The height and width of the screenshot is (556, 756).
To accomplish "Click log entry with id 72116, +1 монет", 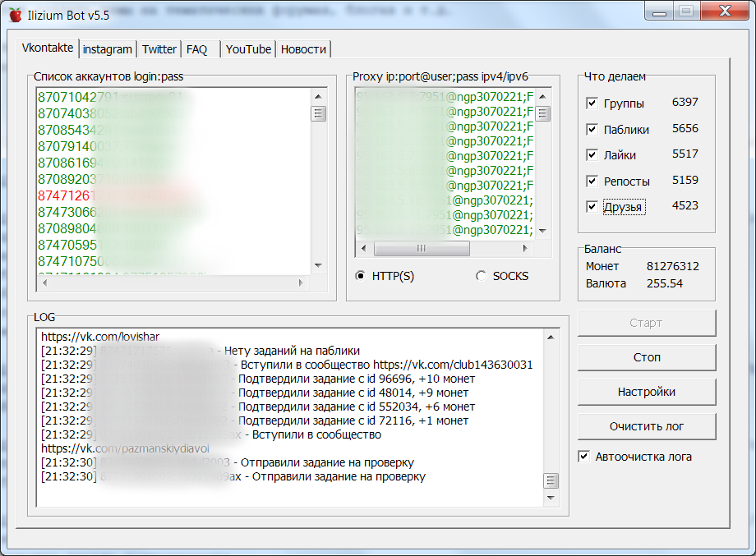I will 255,420.
